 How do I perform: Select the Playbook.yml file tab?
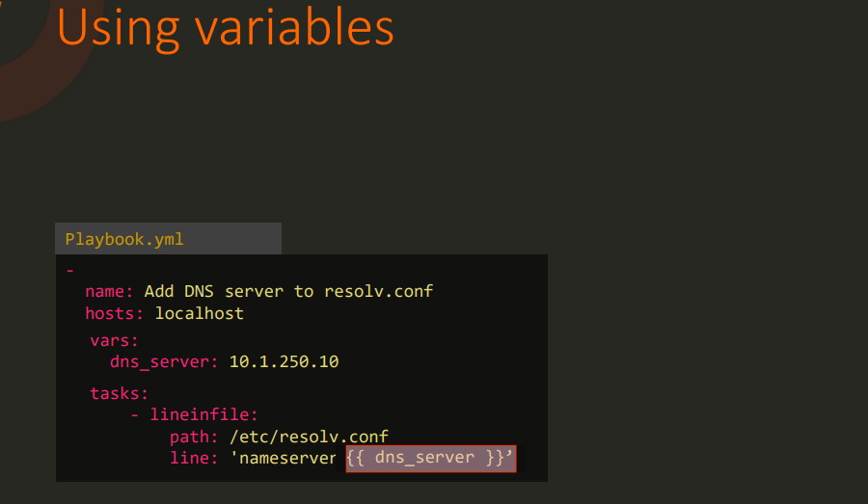tap(124, 239)
